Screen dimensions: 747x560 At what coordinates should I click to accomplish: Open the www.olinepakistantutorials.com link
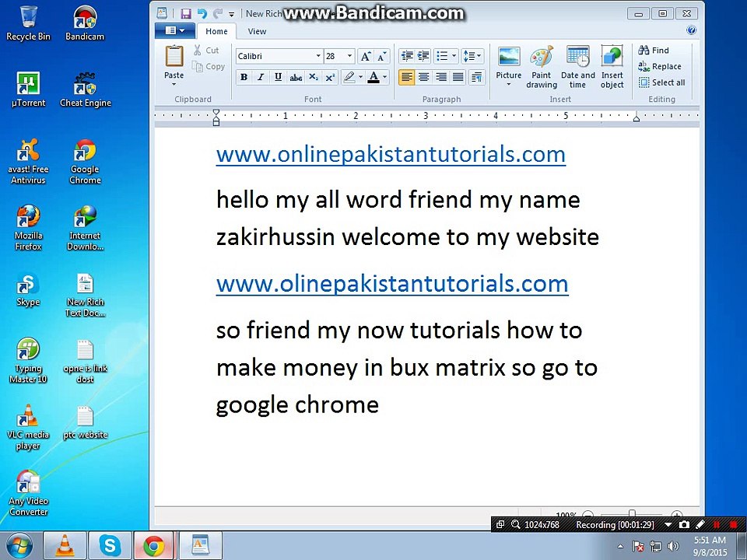tap(392, 284)
